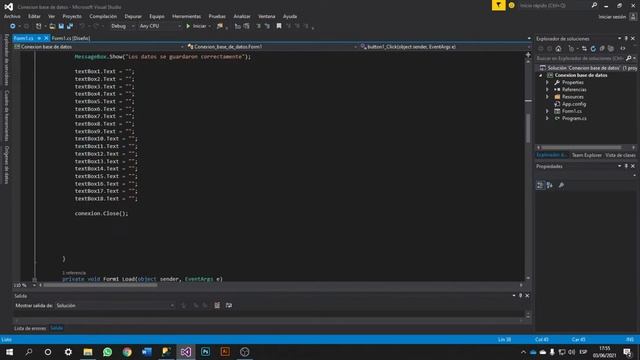Open Google Chrome from the taskbar
The width and height of the screenshot is (640, 360).
pos(127,352)
